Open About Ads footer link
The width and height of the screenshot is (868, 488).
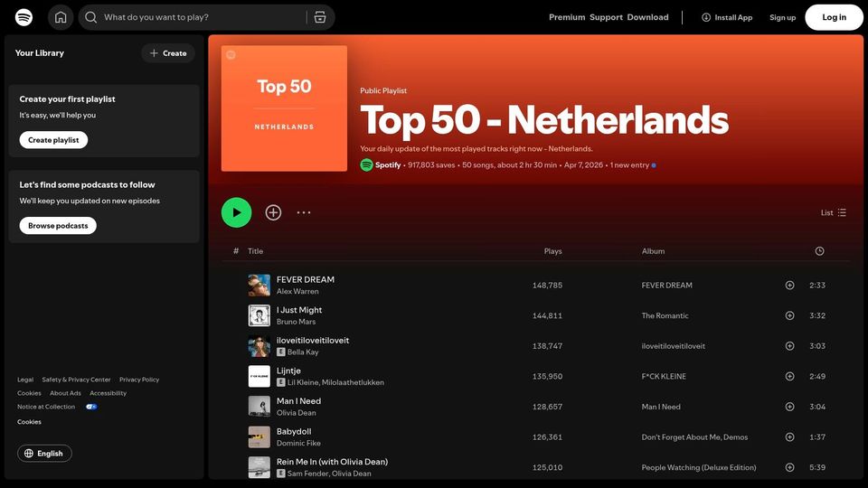[x=65, y=393]
